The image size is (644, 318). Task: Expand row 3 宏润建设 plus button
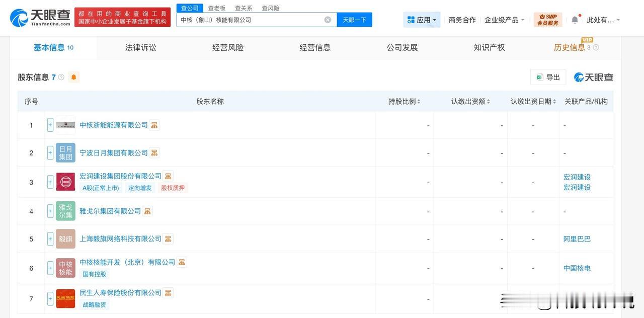[x=50, y=182]
